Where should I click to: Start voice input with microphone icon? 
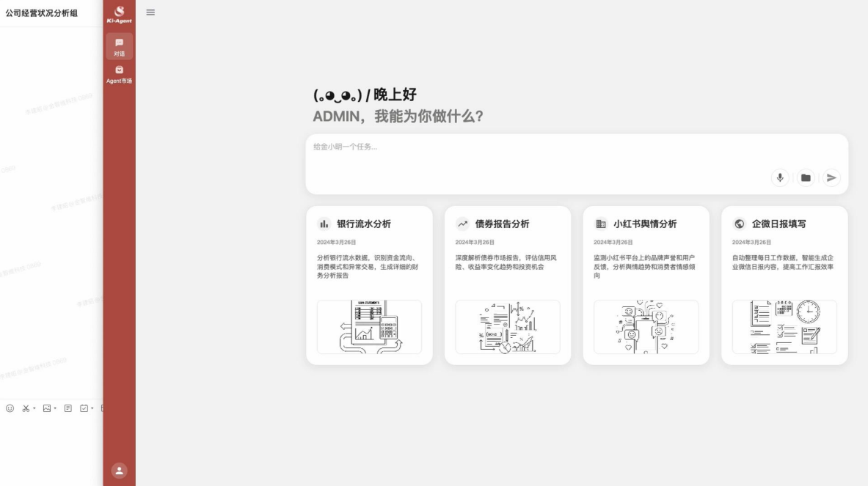click(x=780, y=177)
